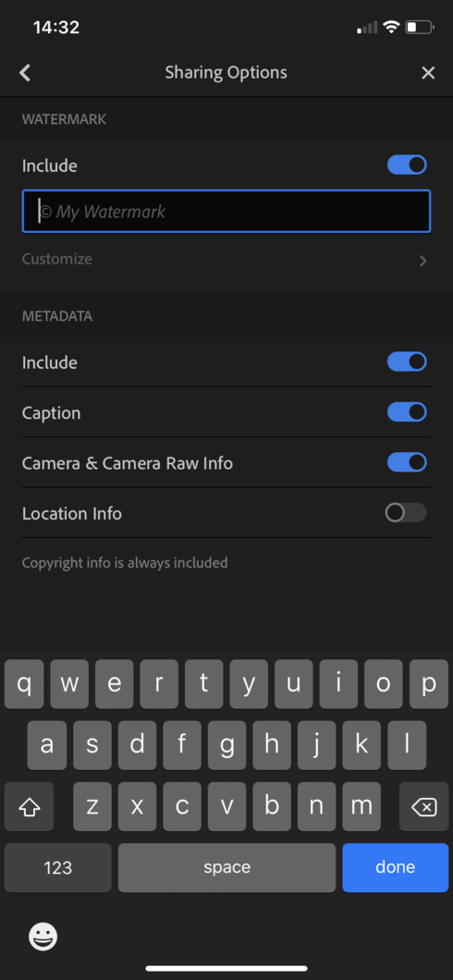Screen dimensions: 453x980
Task: Open the Customize watermark row
Action: 226,260
